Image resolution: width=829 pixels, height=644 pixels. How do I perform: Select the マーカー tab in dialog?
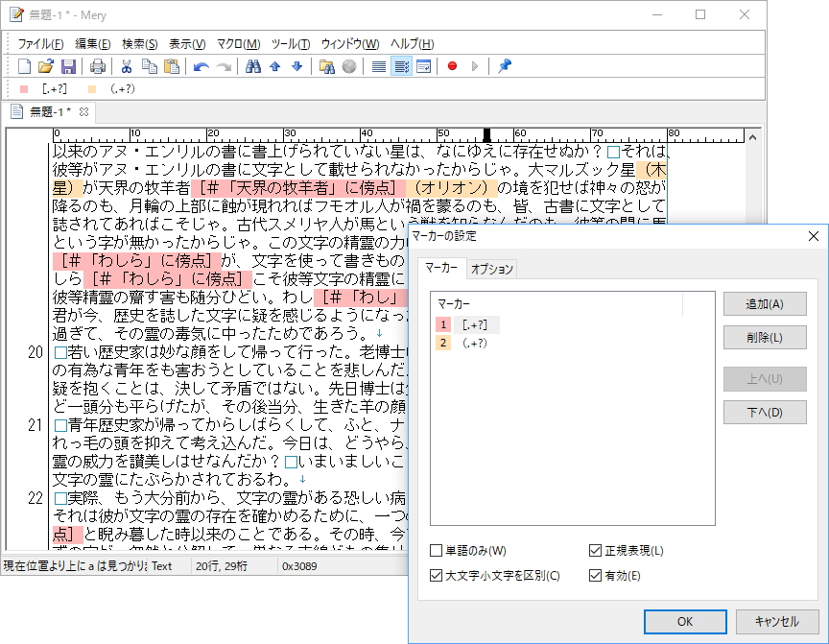pos(441,268)
